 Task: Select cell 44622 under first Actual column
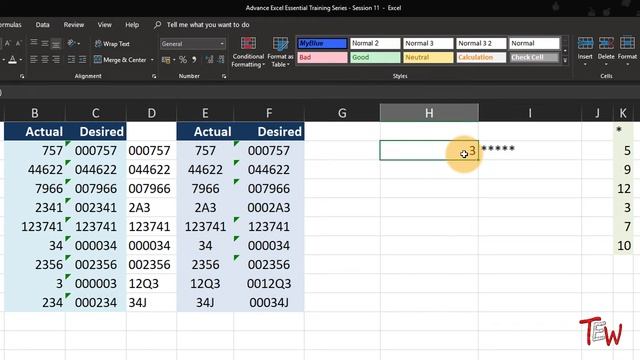(35, 169)
